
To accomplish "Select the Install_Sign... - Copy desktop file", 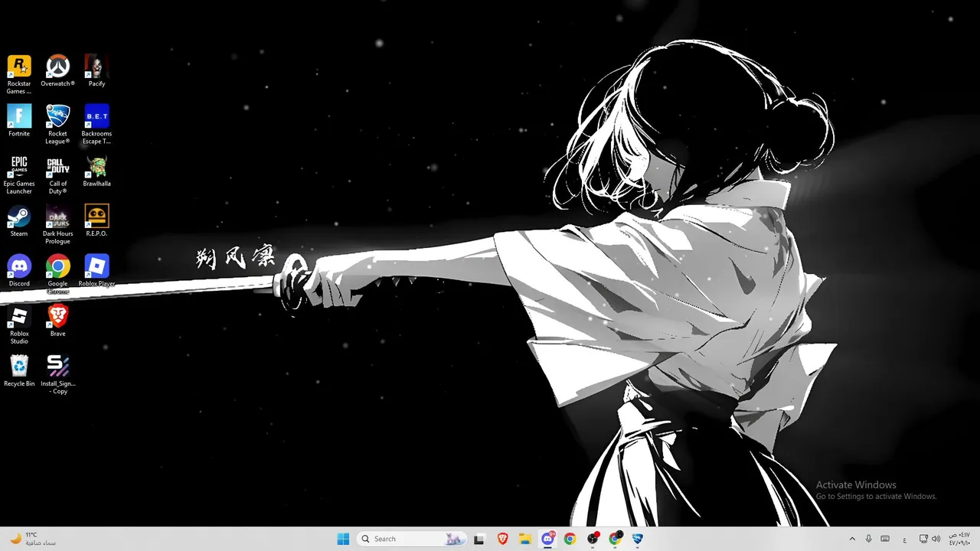I will [x=58, y=374].
